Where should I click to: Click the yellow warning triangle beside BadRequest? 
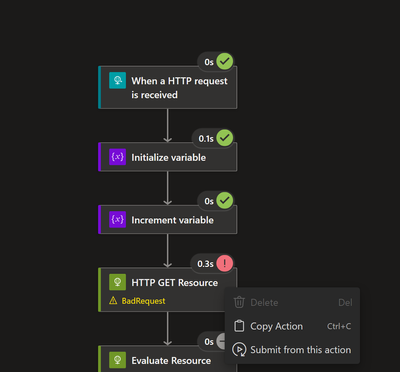tap(113, 301)
